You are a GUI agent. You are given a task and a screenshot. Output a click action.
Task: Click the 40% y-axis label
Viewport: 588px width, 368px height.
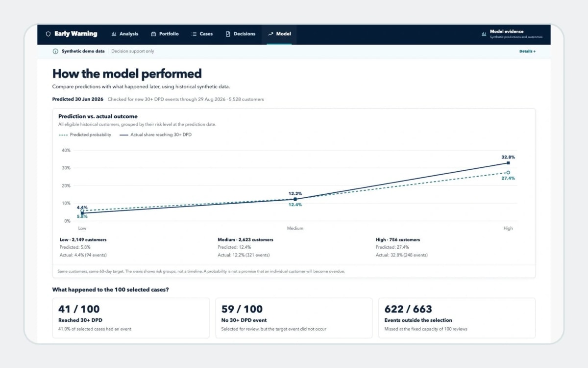pyautogui.click(x=66, y=150)
